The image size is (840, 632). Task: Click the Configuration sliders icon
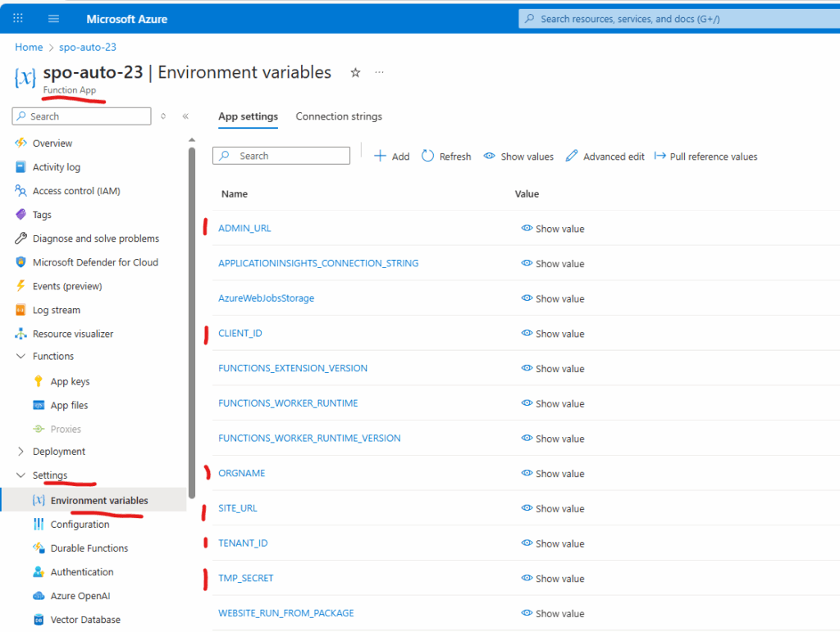tap(39, 524)
